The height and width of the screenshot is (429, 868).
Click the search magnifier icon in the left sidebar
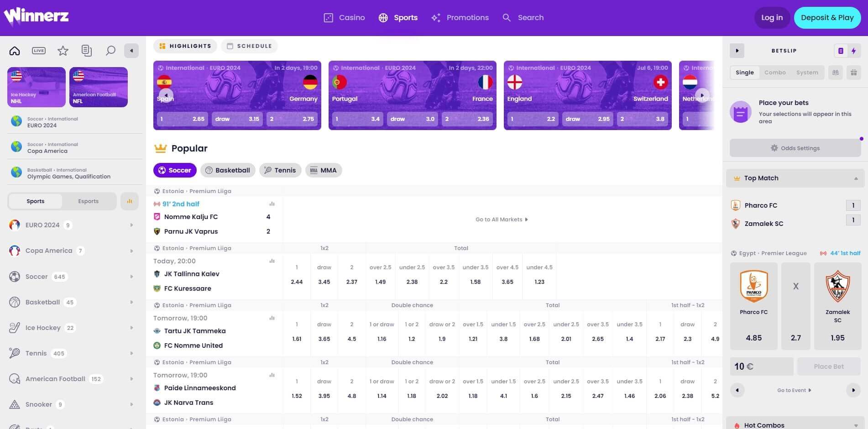coord(110,50)
